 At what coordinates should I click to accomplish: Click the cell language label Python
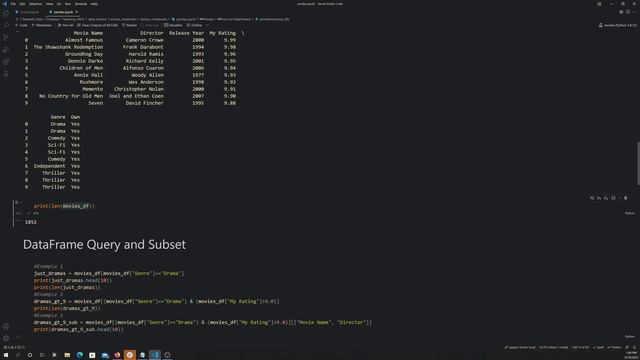[x=630, y=213]
